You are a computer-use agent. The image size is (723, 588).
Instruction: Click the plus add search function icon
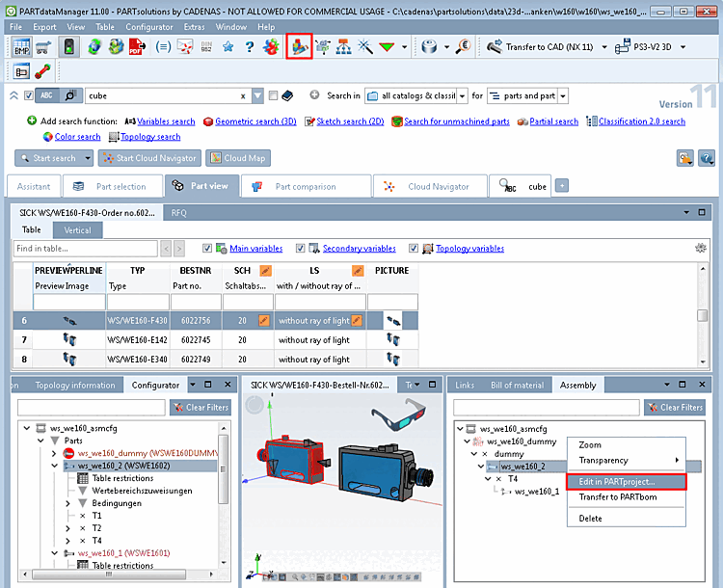pos(32,120)
